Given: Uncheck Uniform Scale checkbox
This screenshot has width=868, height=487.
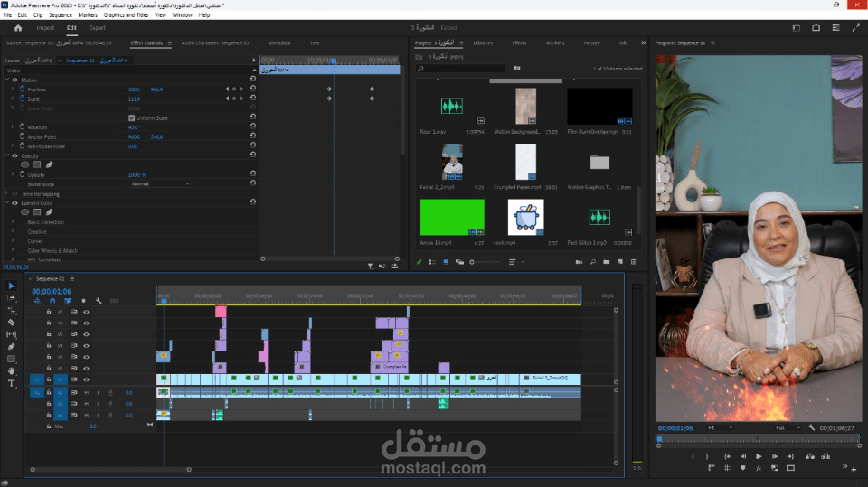Looking at the screenshot, I should (132, 117).
